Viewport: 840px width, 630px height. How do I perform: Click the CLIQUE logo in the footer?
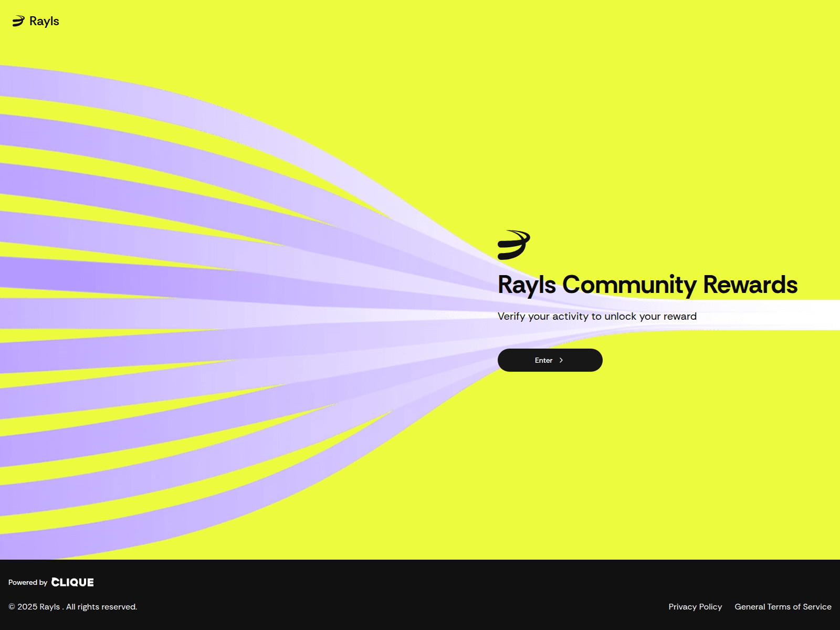coord(72,582)
